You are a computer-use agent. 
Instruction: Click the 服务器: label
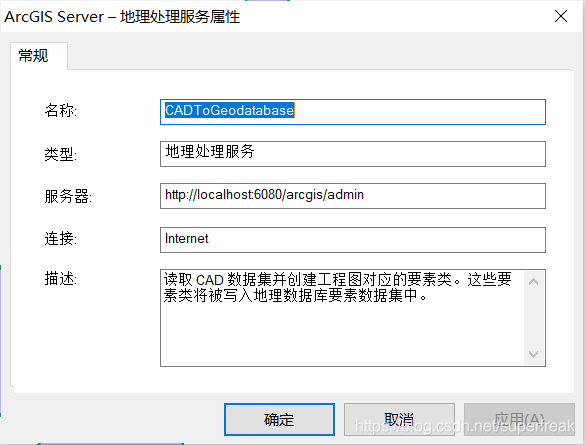(68, 196)
